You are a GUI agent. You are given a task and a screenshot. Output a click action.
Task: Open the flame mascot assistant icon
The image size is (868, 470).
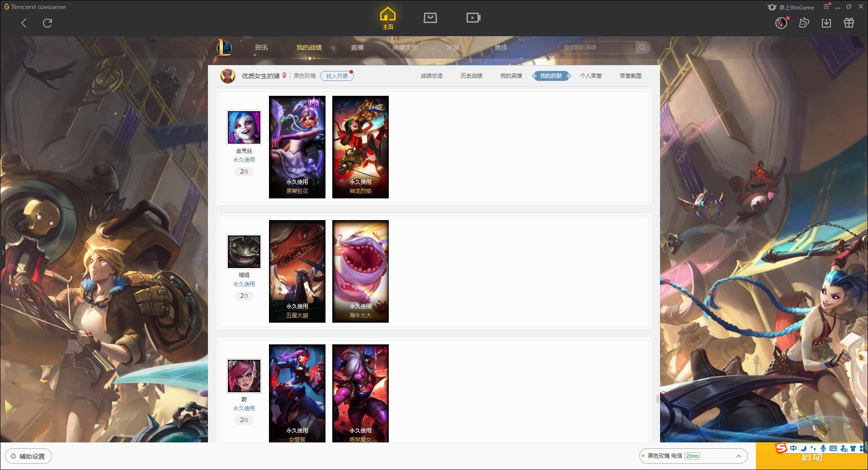804,23
